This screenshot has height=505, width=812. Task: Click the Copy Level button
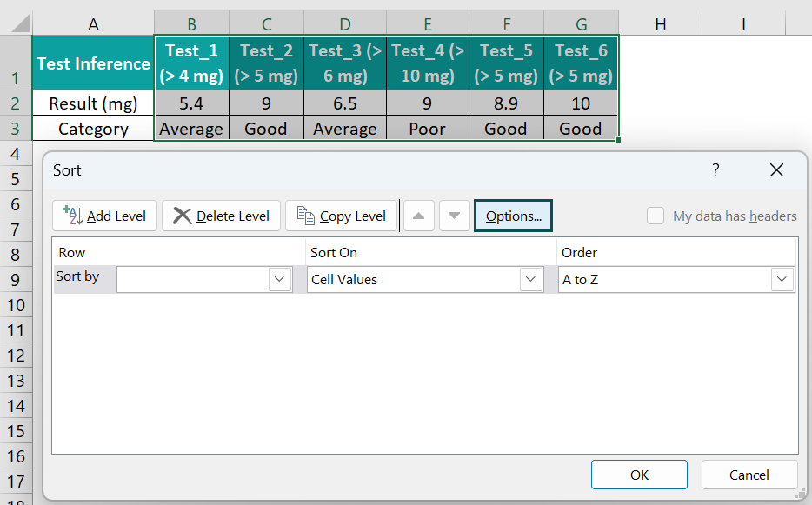[342, 216]
